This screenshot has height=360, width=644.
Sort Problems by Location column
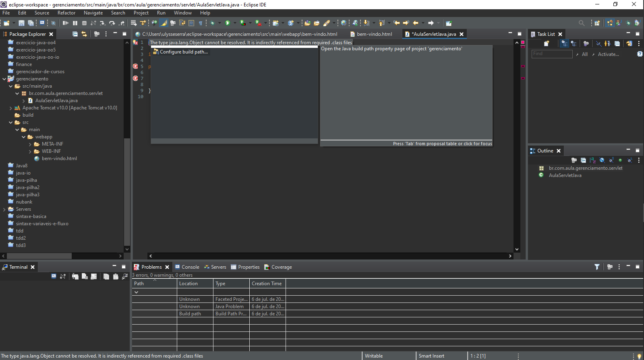[x=195, y=284]
